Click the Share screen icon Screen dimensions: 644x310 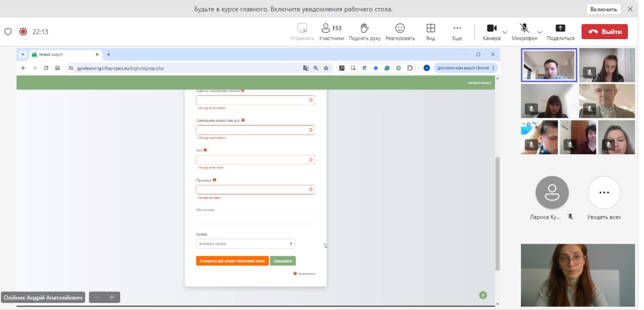560,28
